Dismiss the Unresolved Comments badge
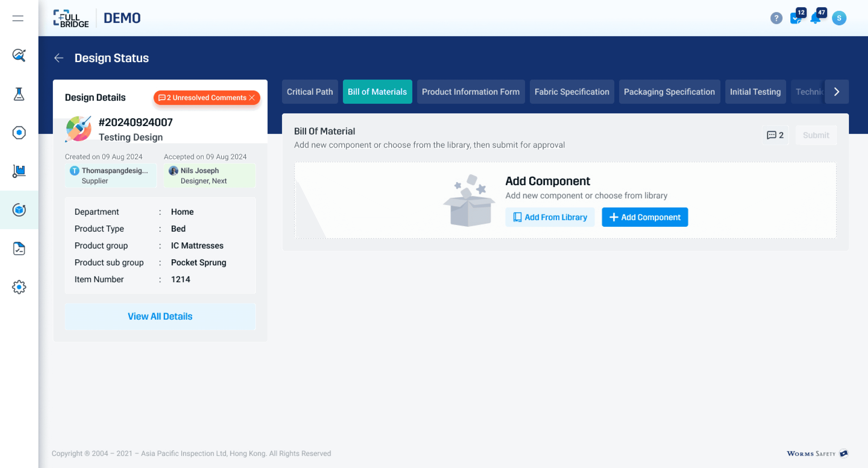 click(252, 98)
